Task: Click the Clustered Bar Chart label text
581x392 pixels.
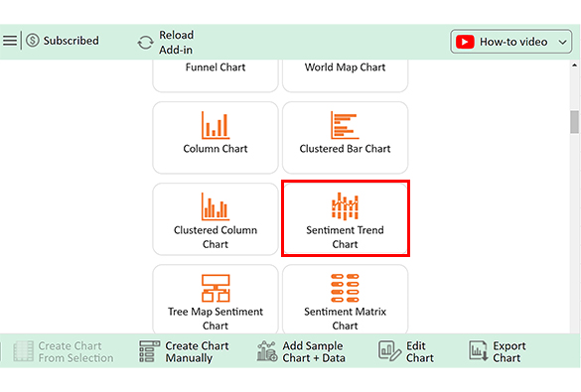Action: click(345, 149)
